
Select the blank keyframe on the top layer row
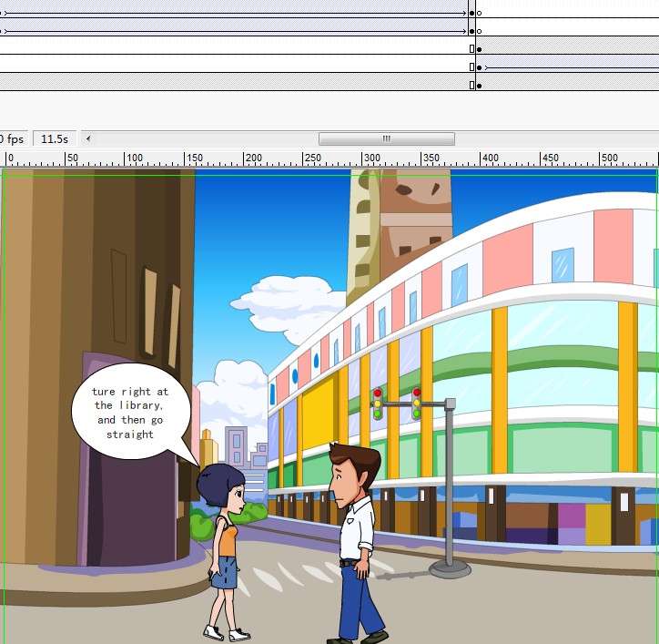pyautogui.click(x=480, y=13)
